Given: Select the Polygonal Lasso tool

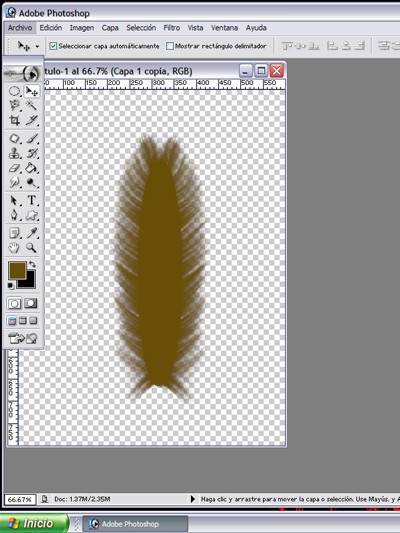Looking at the screenshot, I should pyautogui.click(x=14, y=105).
